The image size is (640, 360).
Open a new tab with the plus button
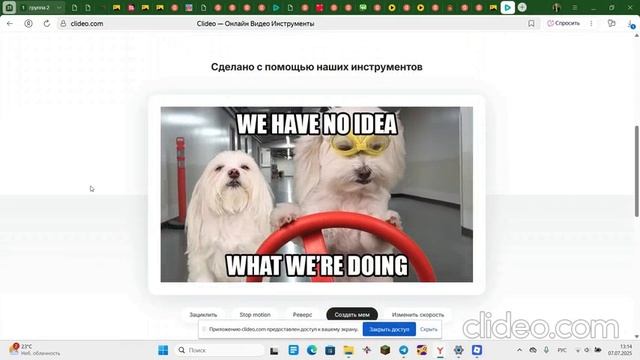click(522, 7)
